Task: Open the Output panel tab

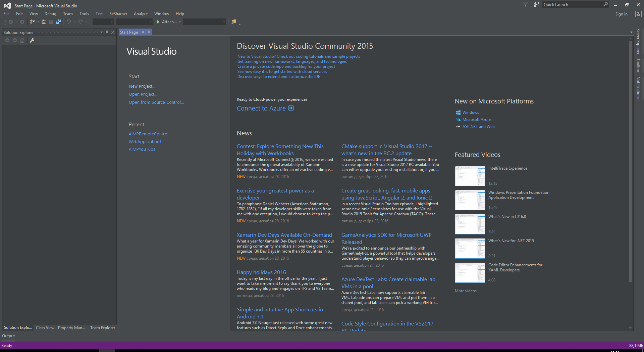Action: [x=8, y=336]
